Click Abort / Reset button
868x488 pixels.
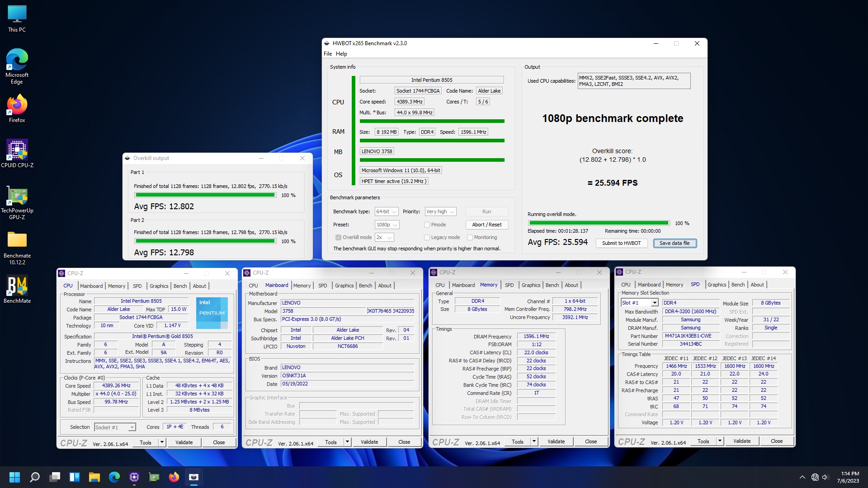coord(486,225)
